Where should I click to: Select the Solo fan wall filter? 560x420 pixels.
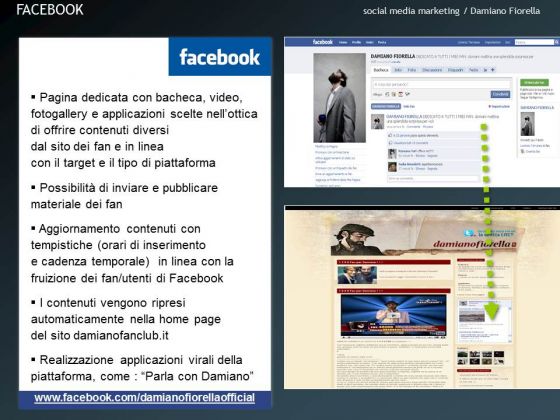click(409, 106)
